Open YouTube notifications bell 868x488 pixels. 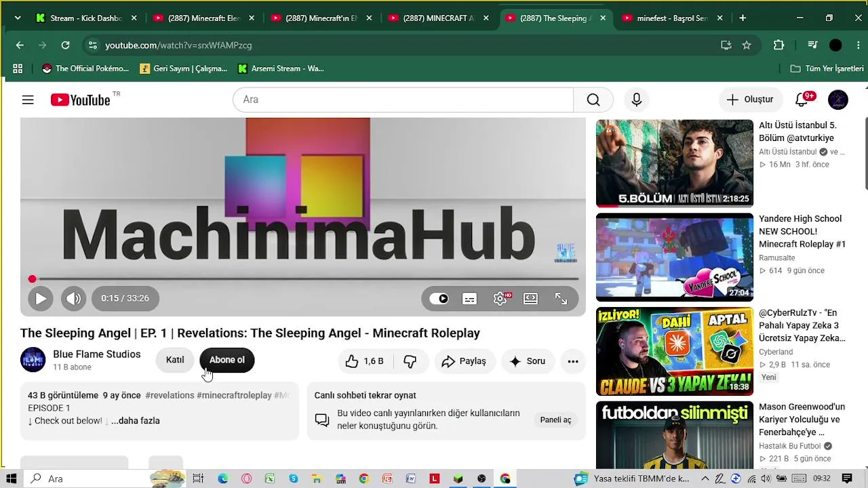(802, 100)
